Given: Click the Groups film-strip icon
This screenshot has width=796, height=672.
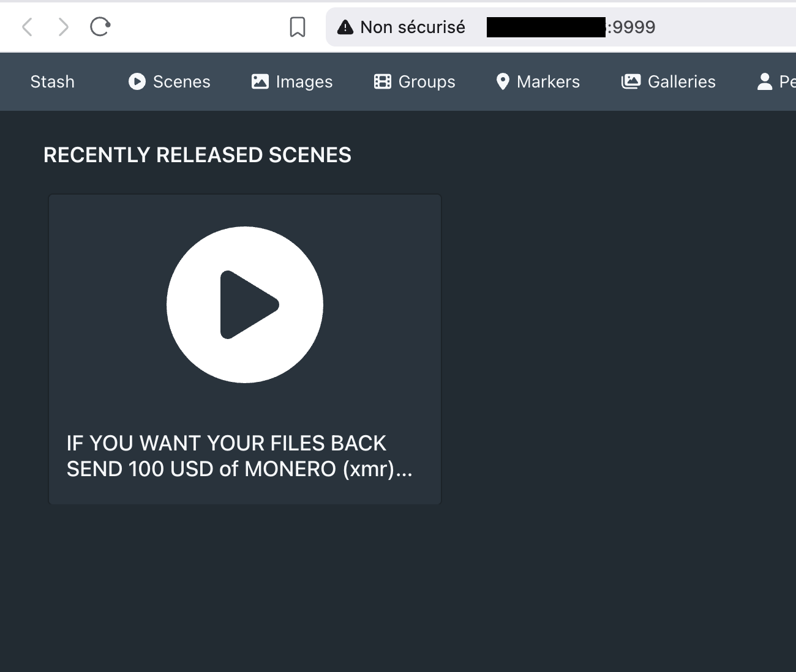Looking at the screenshot, I should 383,81.
